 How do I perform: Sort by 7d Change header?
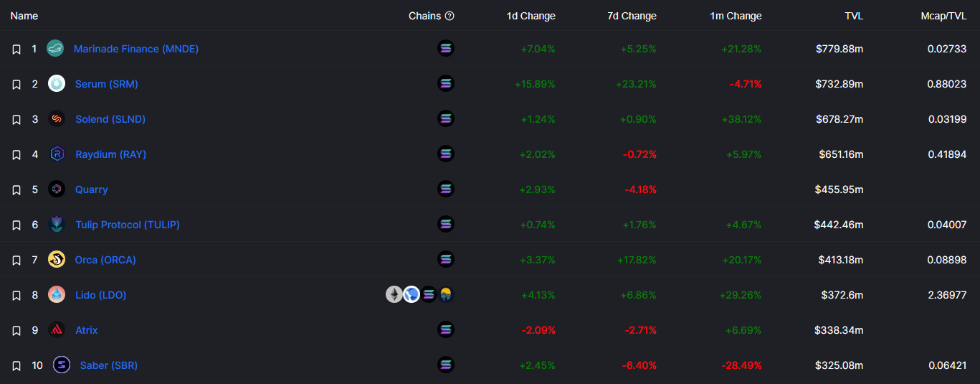pos(632,16)
